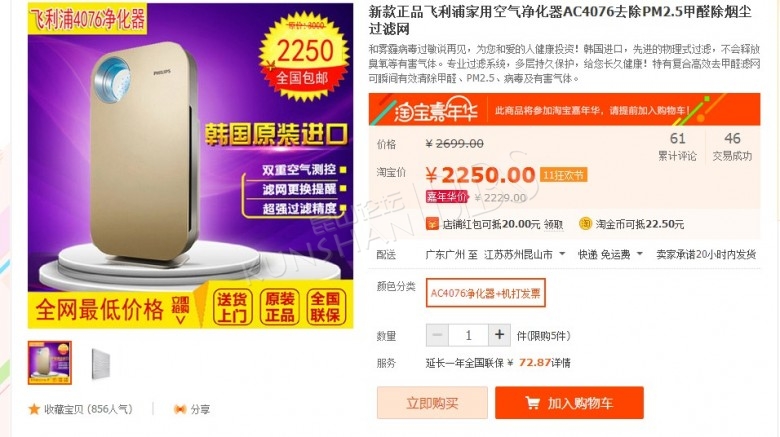Decrease quantity with the minus button
This screenshot has height=437, width=780.
click(x=437, y=335)
